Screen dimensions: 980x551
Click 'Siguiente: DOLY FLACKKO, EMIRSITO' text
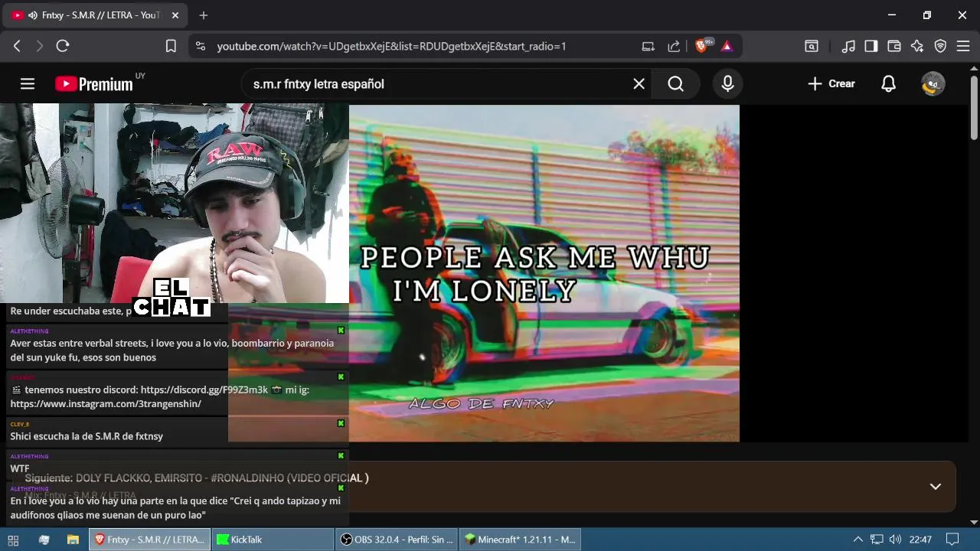click(x=197, y=478)
